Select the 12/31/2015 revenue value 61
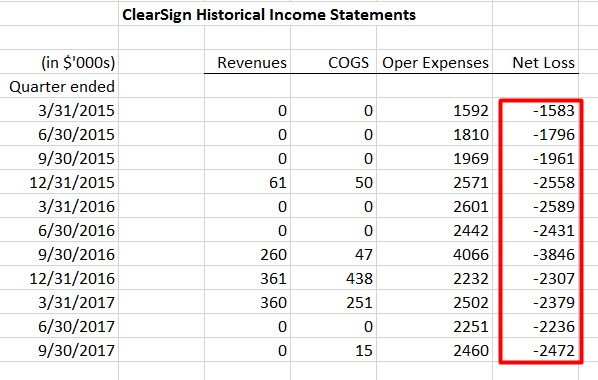598x380 pixels. [248, 182]
